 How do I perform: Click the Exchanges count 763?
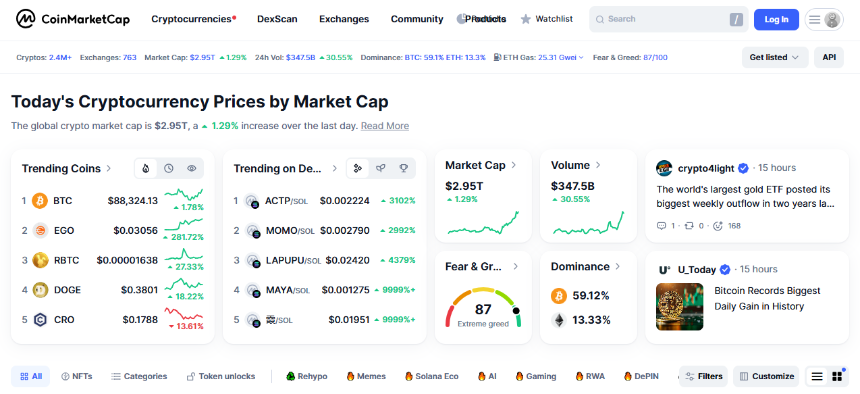click(x=130, y=57)
